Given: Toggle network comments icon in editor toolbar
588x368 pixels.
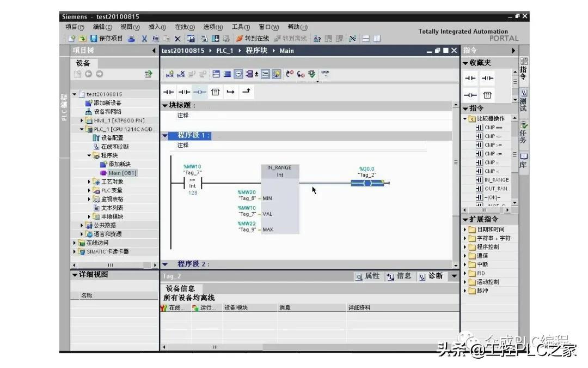Looking at the screenshot, I should coord(238,74).
